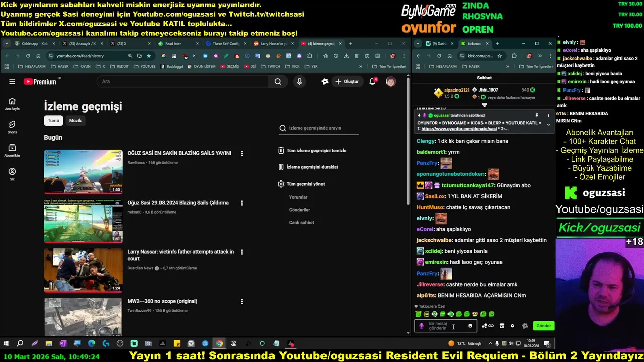Image resolution: width=644 pixels, height=362 pixels.
Task: Open the three-dot browser menu in the Kick window
Action: (x=550, y=56)
